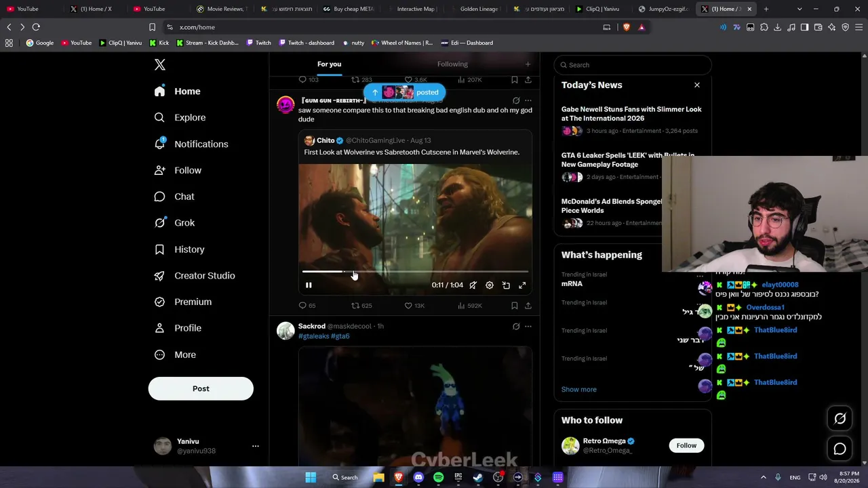
Task: Open the Extensions puzzle icon
Action: 764,27
